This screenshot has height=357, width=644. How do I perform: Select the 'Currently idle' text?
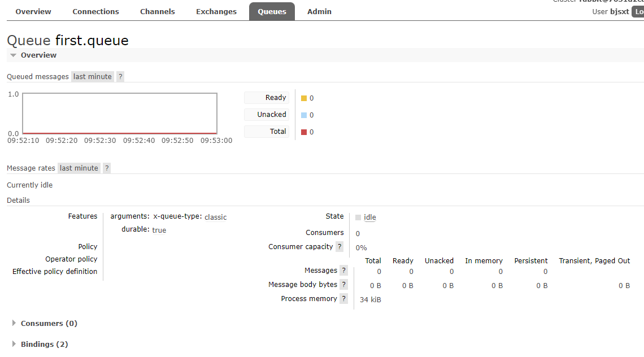point(29,185)
